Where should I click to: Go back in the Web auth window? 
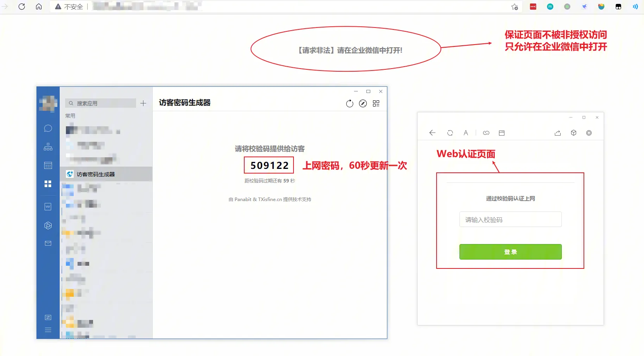pyautogui.click(x=432, y=133)
